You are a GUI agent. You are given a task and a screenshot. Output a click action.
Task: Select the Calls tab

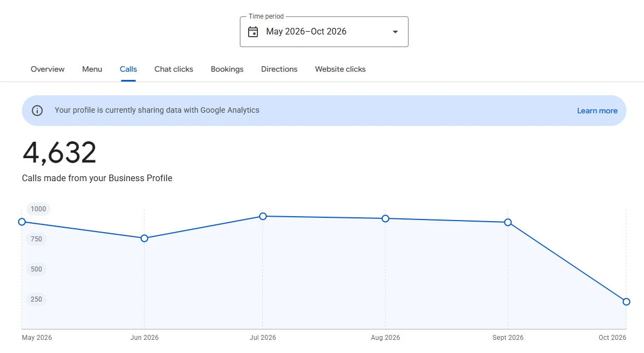click(x=128, y=70)
